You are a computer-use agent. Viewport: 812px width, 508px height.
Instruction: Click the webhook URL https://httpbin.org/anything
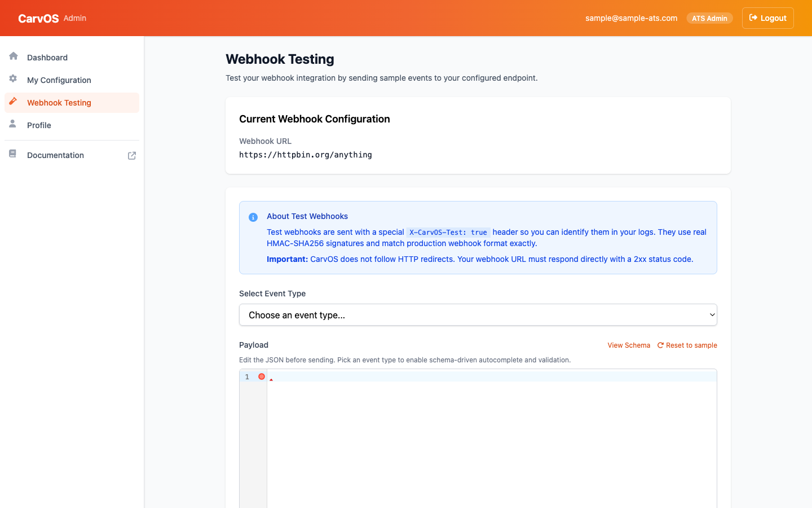pos(306,155)
